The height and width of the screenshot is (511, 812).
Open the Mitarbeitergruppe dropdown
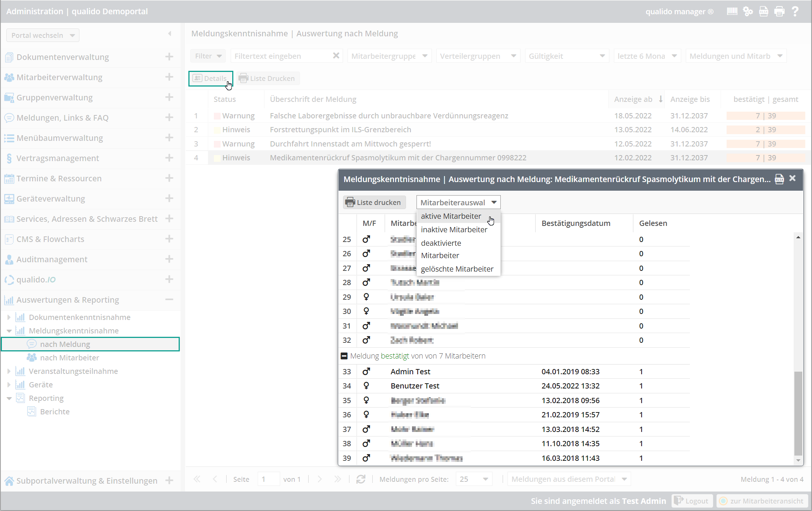click(x=390, y=56)
